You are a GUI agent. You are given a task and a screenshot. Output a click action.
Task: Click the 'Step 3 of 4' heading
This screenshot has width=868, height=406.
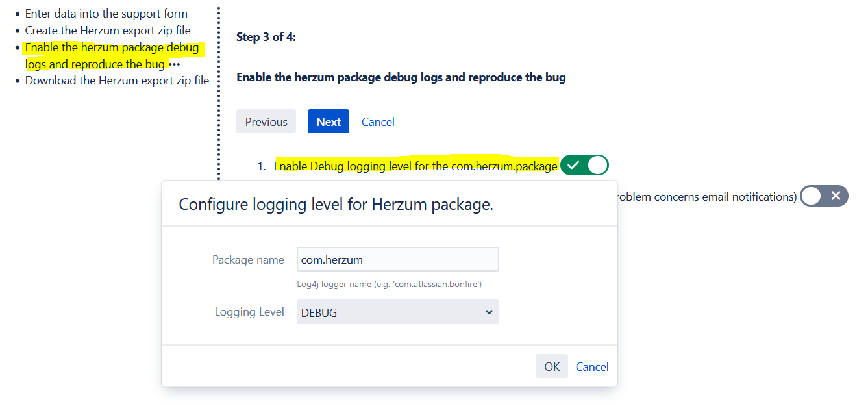point(266,37)
